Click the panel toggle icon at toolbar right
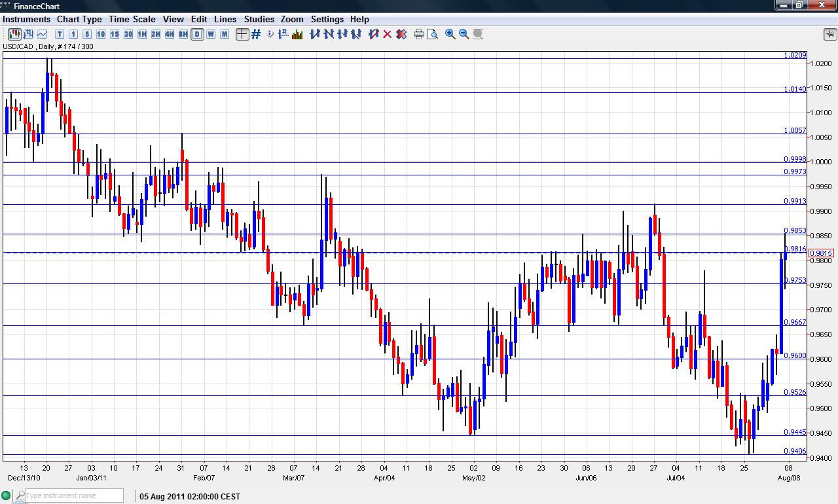Screen dimensions: 838x504 829,34
